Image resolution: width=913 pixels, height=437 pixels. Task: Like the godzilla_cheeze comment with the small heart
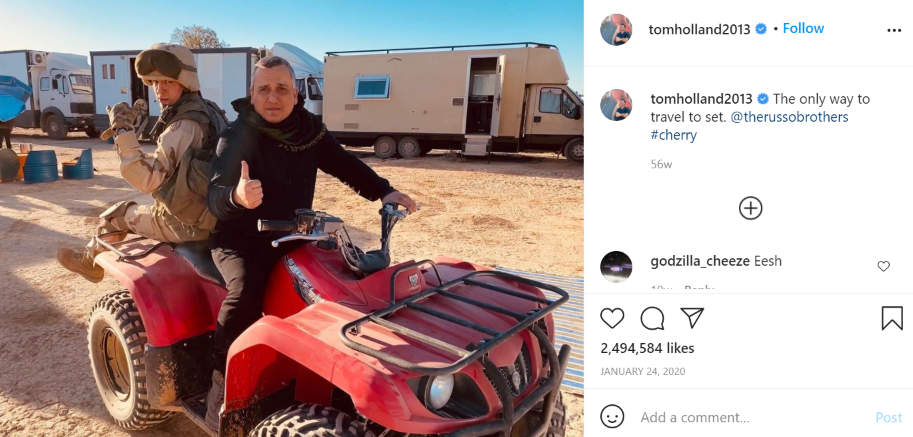coord(883,266)
